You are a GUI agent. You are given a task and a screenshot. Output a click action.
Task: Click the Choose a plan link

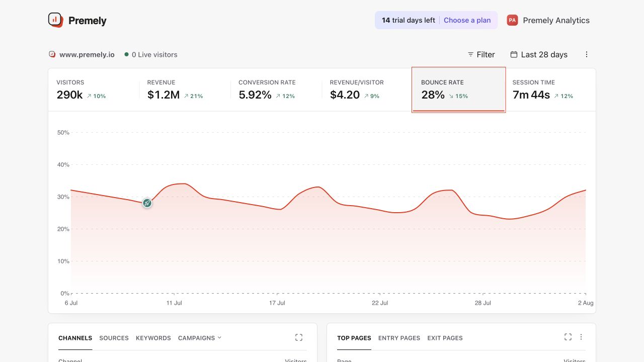click(x=467, y=20)
